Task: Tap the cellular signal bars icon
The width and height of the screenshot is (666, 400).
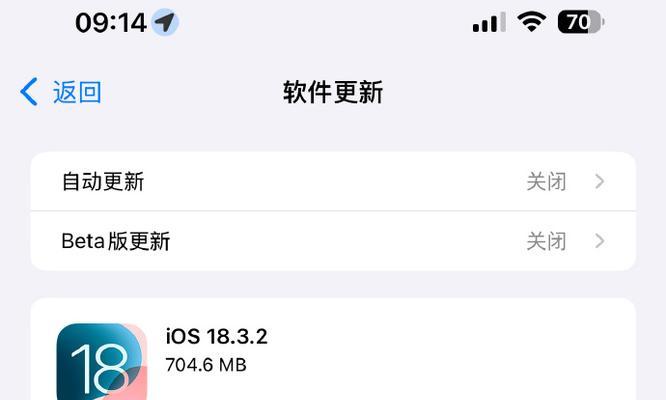Action: tap(489, 22)
